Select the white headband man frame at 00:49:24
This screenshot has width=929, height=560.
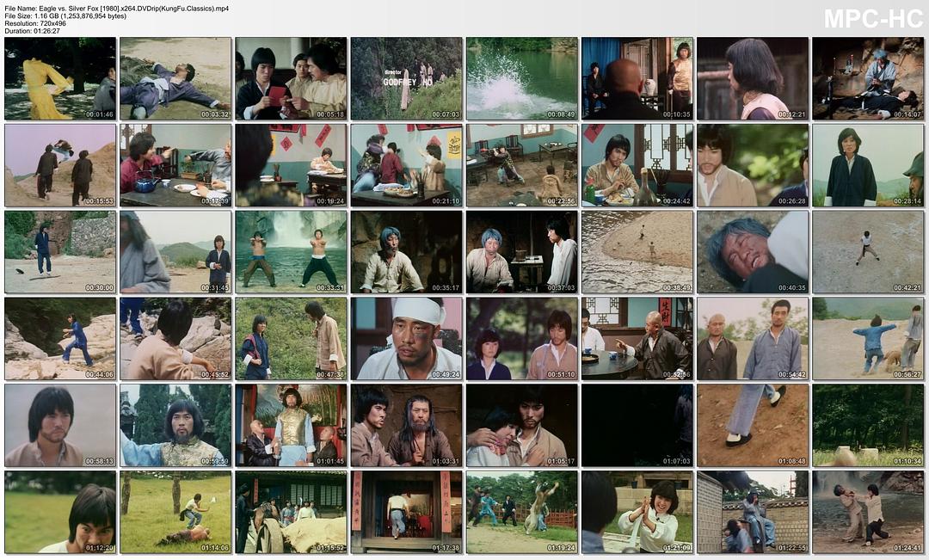click(407, 338)
